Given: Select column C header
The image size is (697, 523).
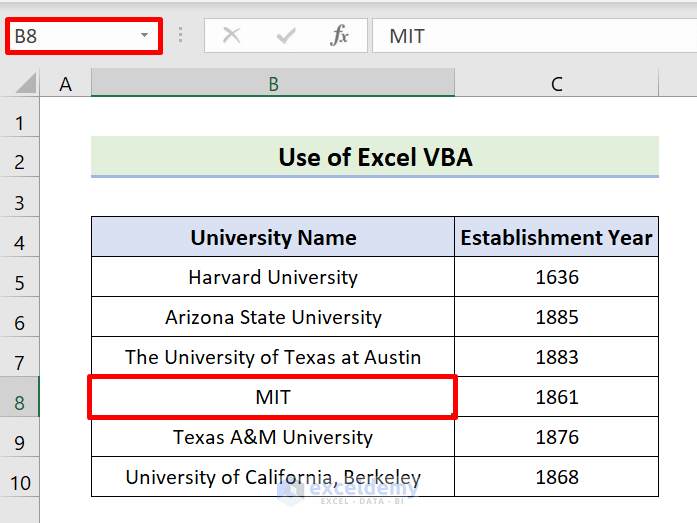Looking at the screenshot, I should pyautogui.click(x=557, y=84).
